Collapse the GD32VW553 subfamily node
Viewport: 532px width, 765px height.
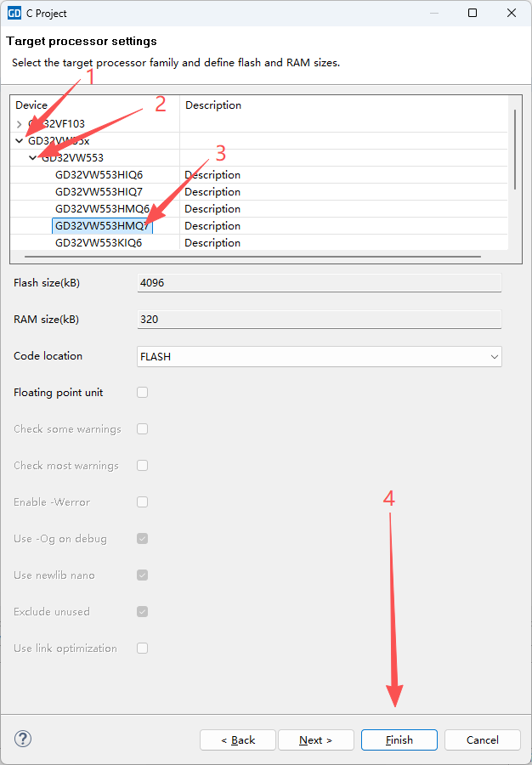point(33,158)
